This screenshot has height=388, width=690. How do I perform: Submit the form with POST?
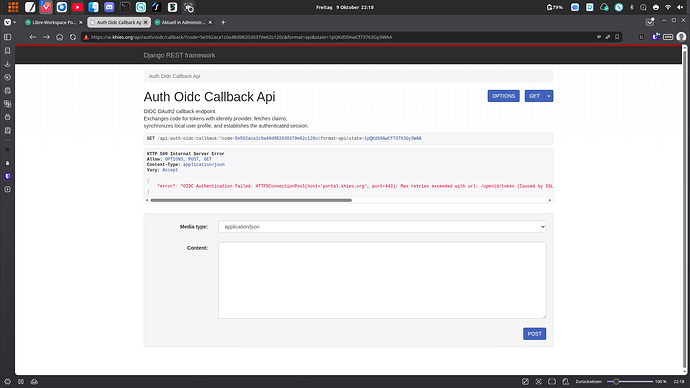pos(535,334)
